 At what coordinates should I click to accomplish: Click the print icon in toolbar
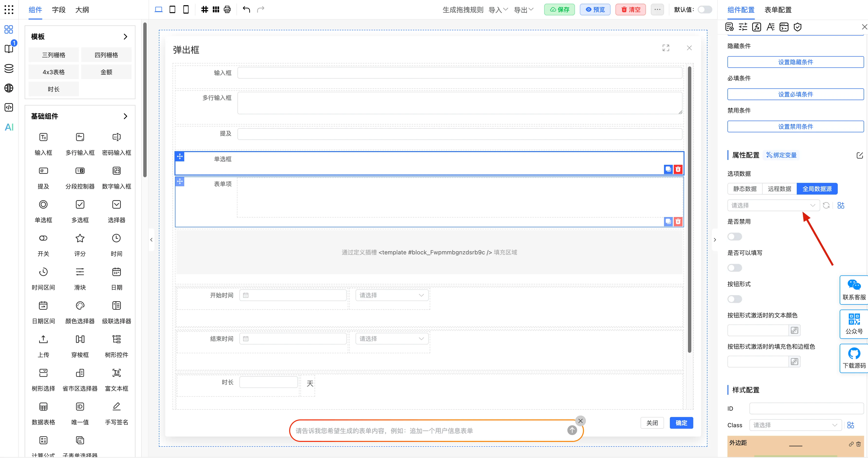[x=227, y=10]
